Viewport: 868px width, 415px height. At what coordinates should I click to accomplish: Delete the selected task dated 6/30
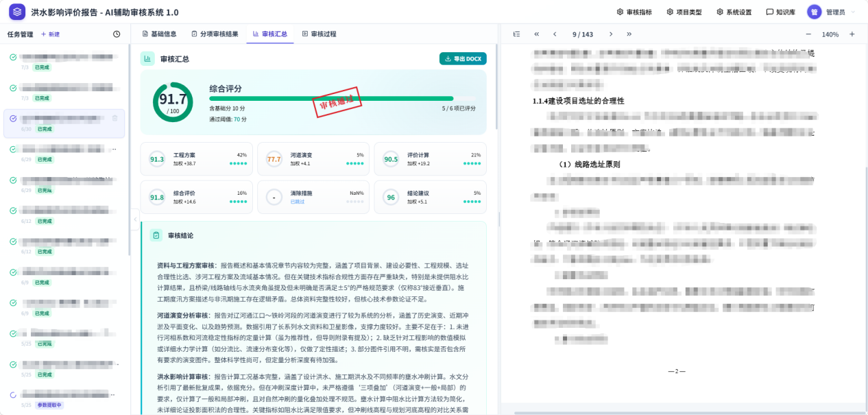pyautogui.click(x=115, y=118)
